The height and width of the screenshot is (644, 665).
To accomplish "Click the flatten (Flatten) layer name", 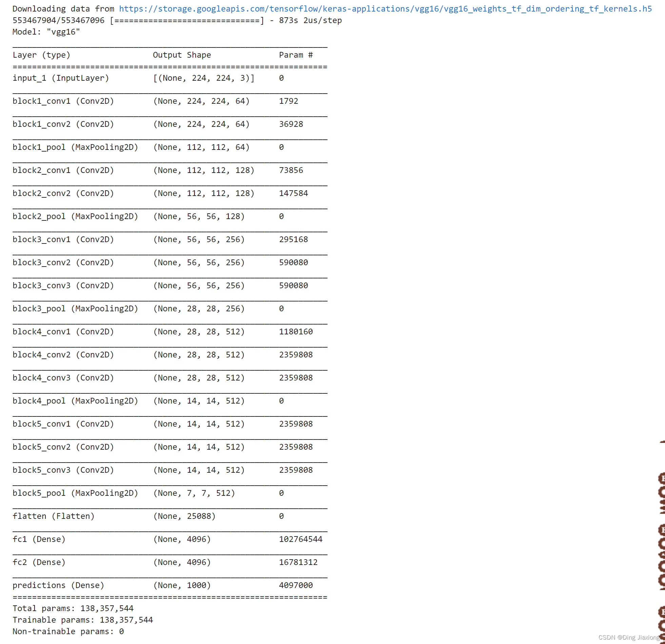I will click(53, 516).
